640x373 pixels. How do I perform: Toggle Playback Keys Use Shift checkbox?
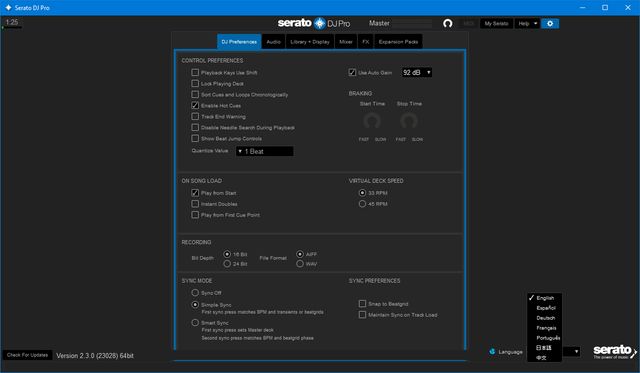[x=195, y=72]
